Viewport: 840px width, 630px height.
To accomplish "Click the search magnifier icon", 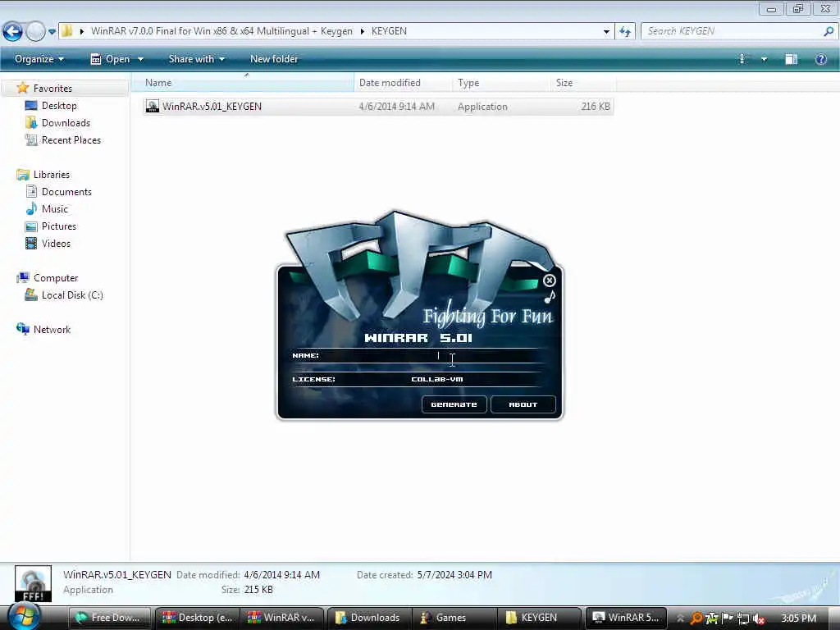I will pyautogui.click(x=829, y=31).
